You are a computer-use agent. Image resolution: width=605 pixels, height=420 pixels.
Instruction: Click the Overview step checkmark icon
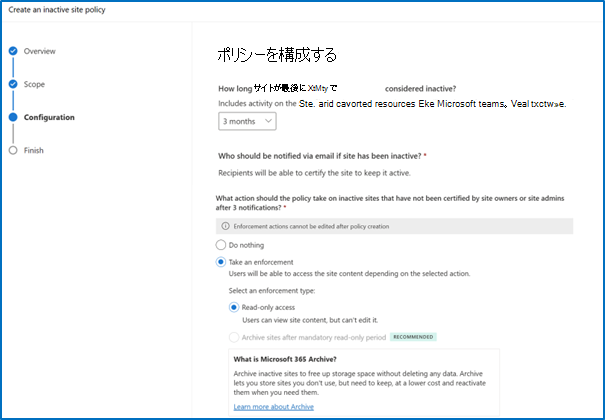13,51
